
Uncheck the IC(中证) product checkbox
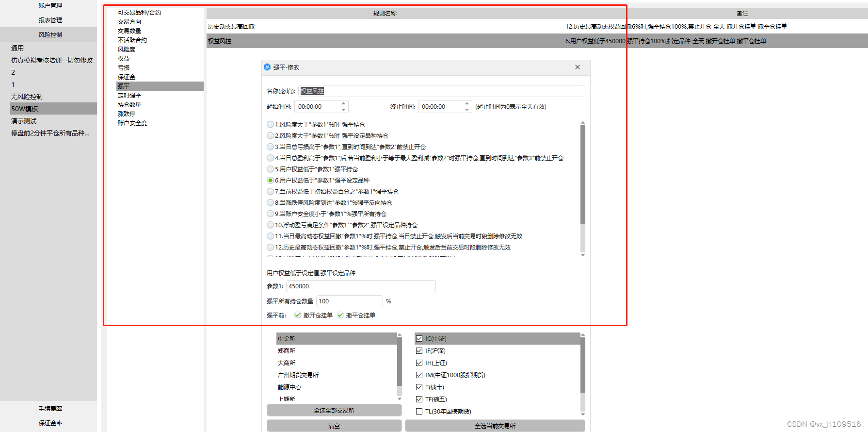pos(419,339)
